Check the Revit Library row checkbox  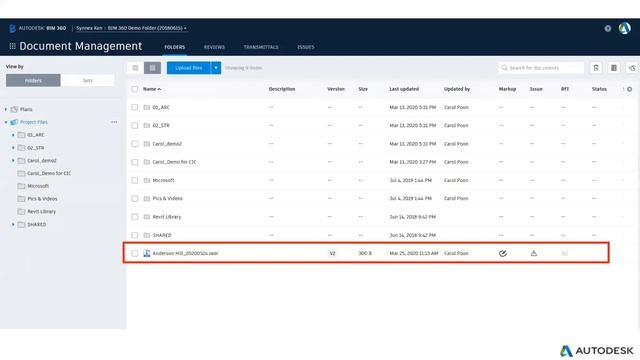pos(135,217)
